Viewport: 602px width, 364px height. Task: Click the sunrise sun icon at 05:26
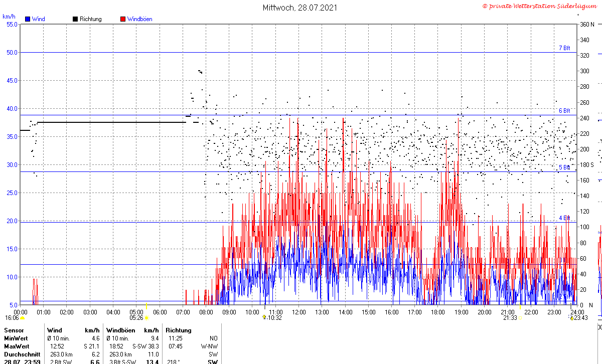[x=146, y=318]
